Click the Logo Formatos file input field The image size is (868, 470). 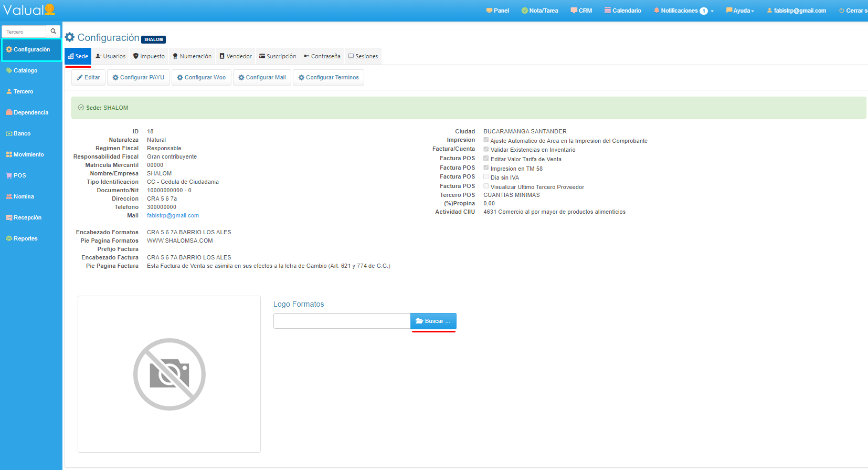tap(342, 321)
